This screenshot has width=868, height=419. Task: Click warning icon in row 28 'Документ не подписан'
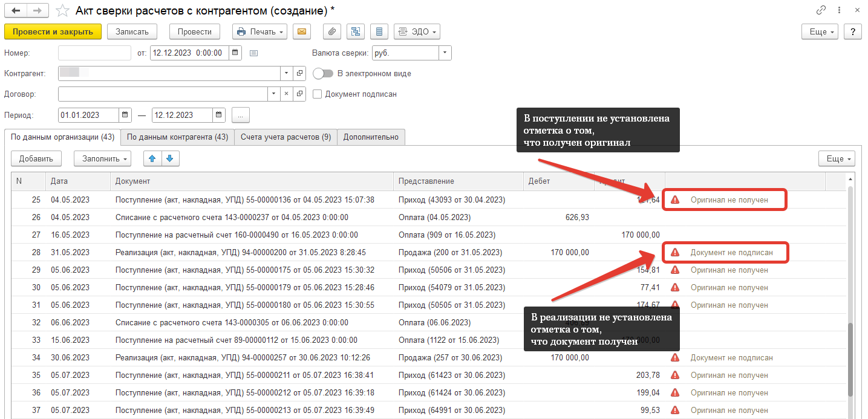tap(675, 252)
